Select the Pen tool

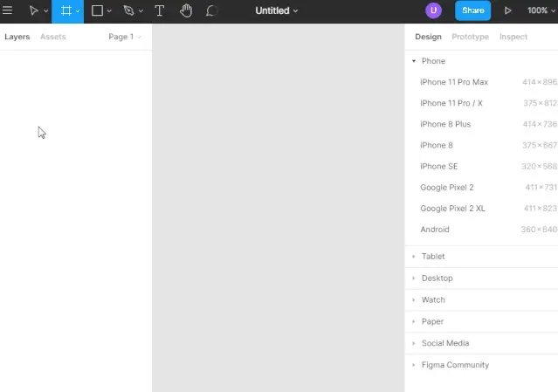[x=128, y=10]
